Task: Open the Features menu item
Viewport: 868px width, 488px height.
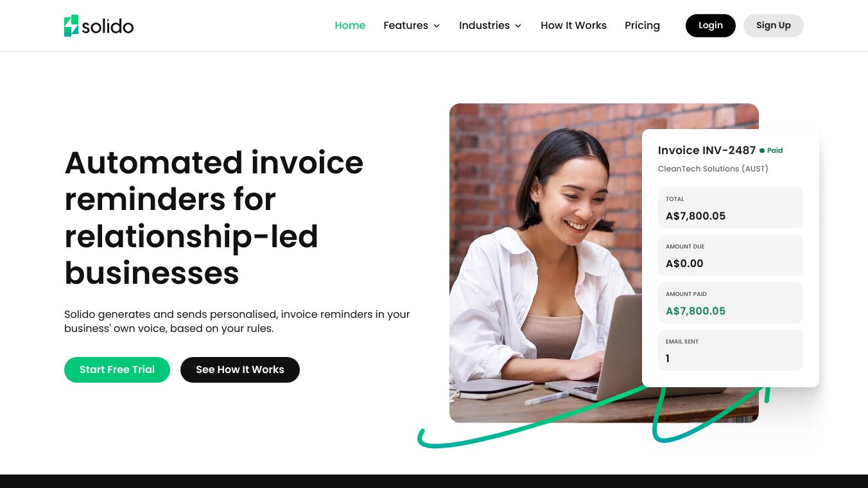Action: click(x=406, y=26)
